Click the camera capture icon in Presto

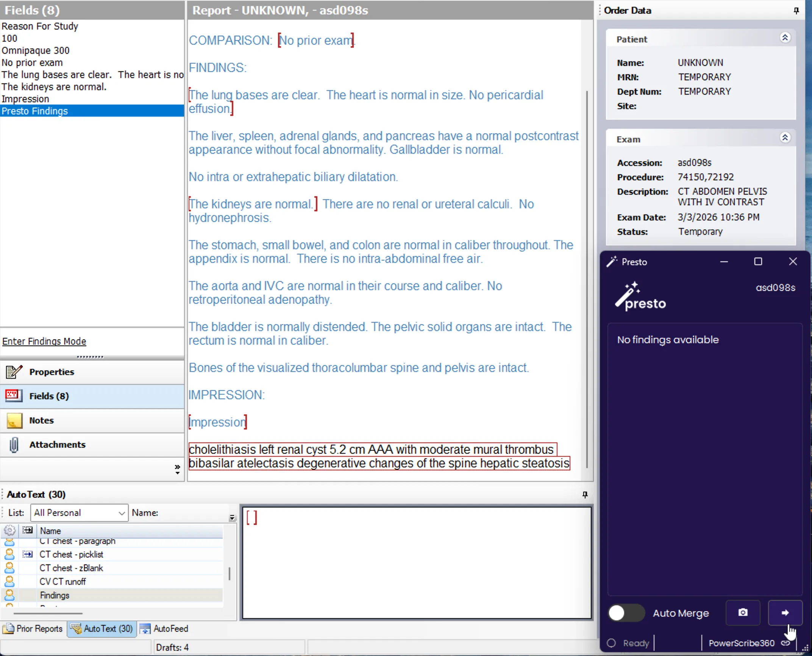tap(743, 612)
